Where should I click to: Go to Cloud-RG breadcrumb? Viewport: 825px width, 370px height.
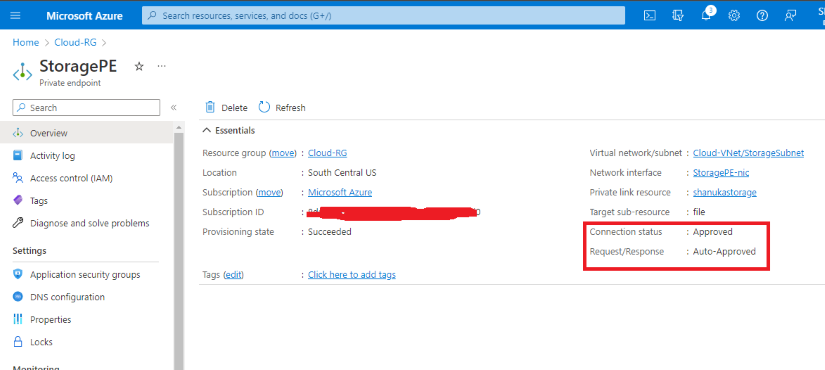[x=75, y=43]
